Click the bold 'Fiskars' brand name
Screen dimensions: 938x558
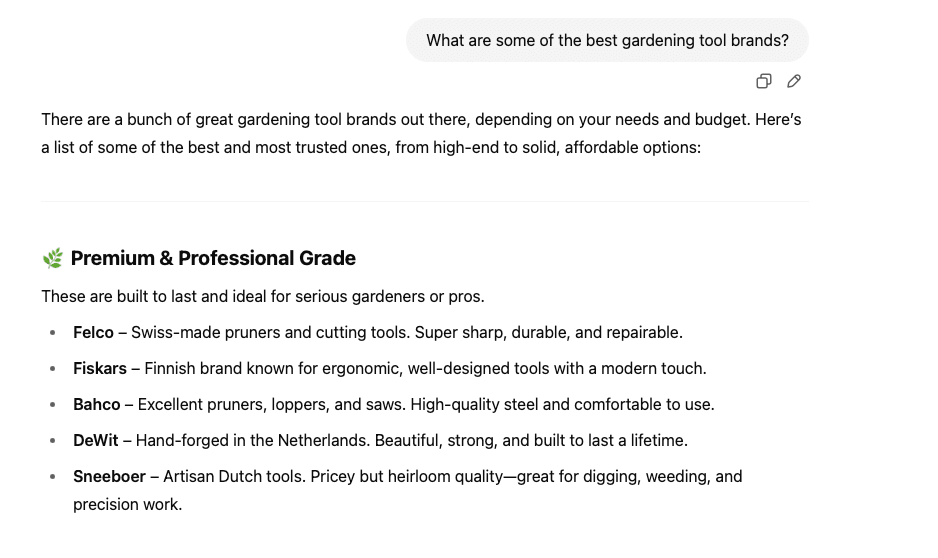(100, 369)
